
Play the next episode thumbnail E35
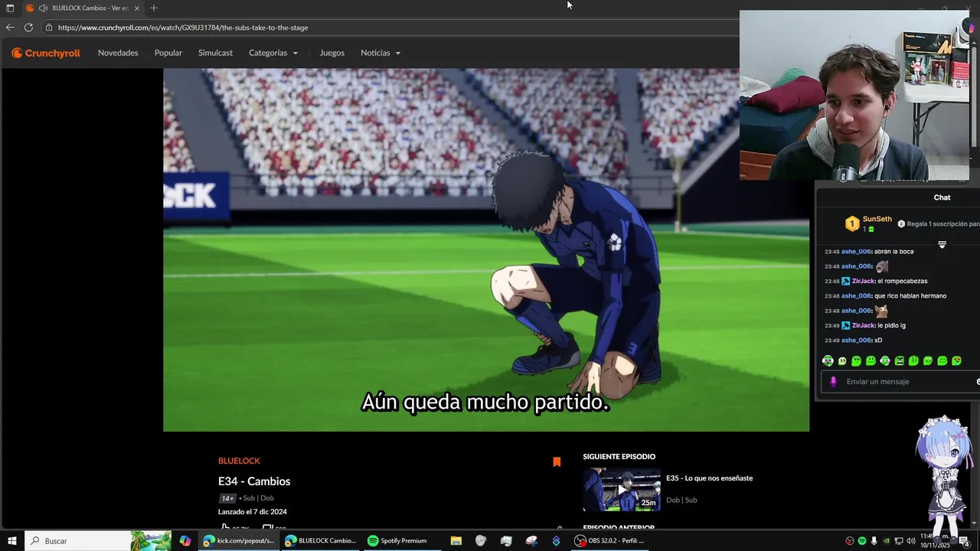tap(622, 490)
